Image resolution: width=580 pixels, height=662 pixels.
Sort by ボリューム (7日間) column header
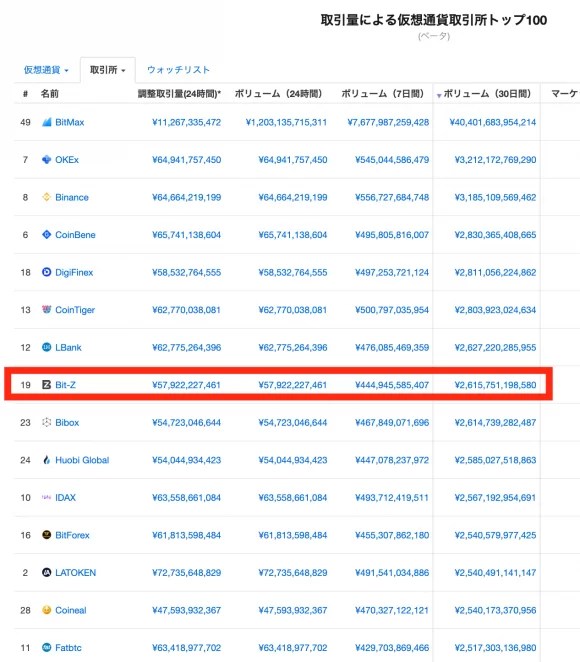coord(382,94)
